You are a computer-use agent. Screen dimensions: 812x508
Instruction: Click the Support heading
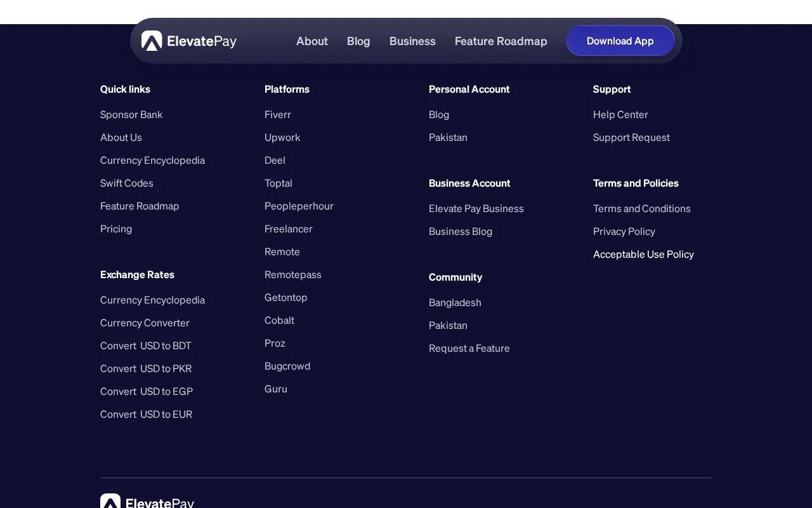[612, 89]
